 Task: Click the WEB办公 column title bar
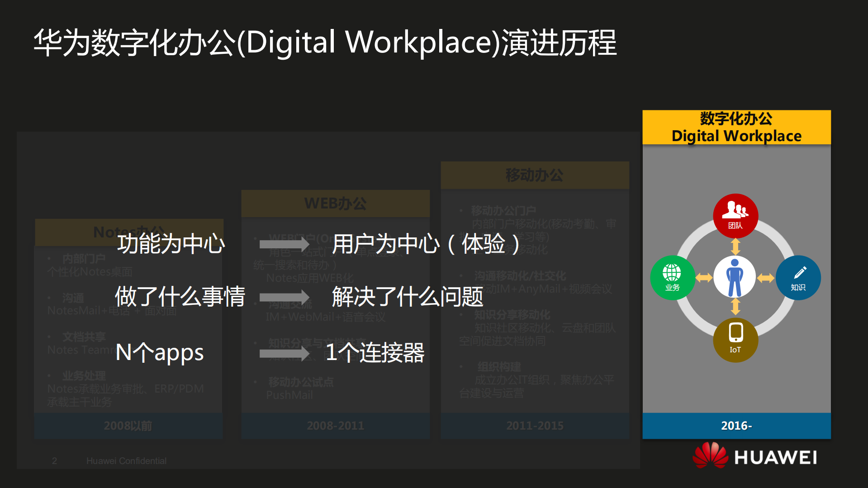click(x=335, y=203)
